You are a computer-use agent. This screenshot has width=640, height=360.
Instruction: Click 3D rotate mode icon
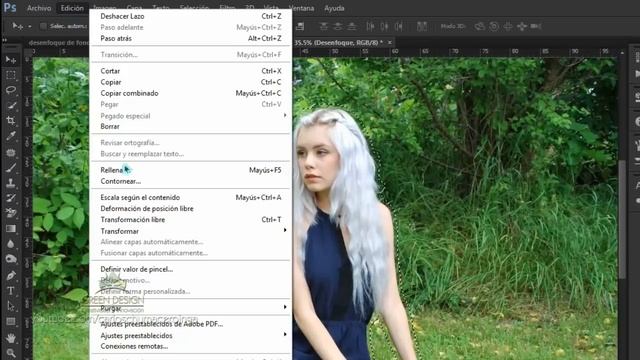480,27
